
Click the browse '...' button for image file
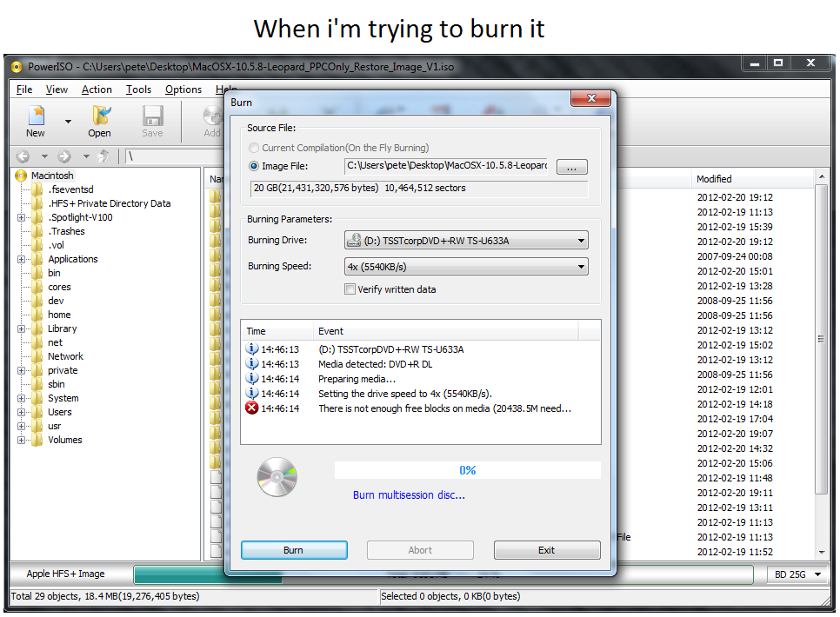[x=571, y=167]
